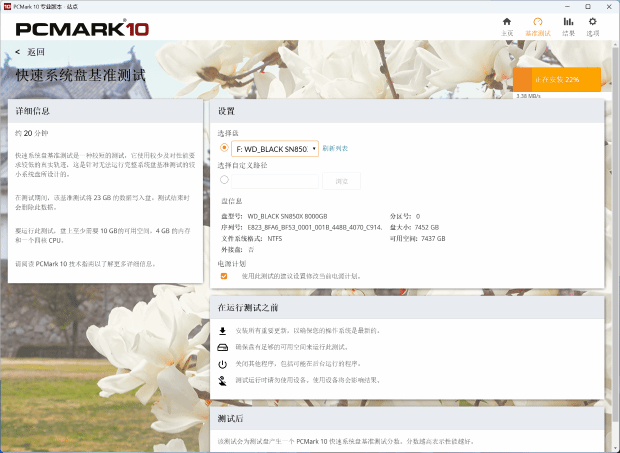Click the 快速系统盘基准测试 page title
The height and width of the screenshot is (453, 620).
point(81,75)
